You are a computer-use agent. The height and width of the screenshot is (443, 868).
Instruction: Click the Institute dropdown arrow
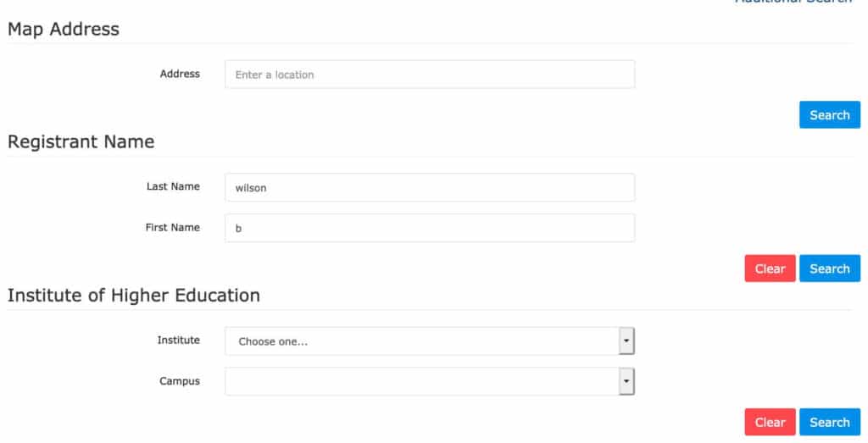(x=626, y=341)
